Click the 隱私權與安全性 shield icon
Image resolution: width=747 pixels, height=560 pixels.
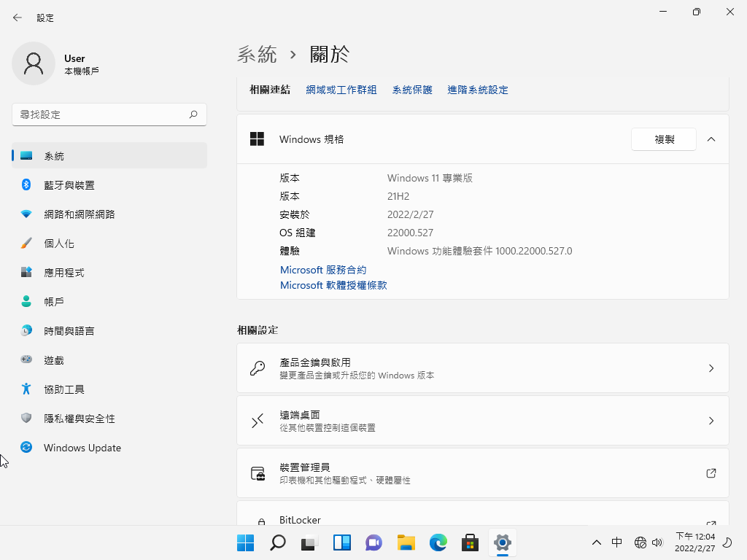tap(26, 418)
